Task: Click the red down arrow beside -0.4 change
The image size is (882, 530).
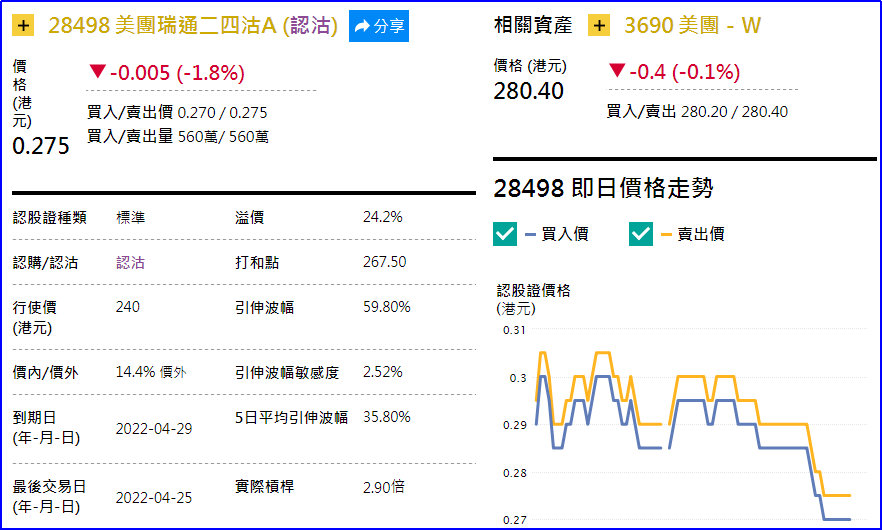Action: coord(617,70)
